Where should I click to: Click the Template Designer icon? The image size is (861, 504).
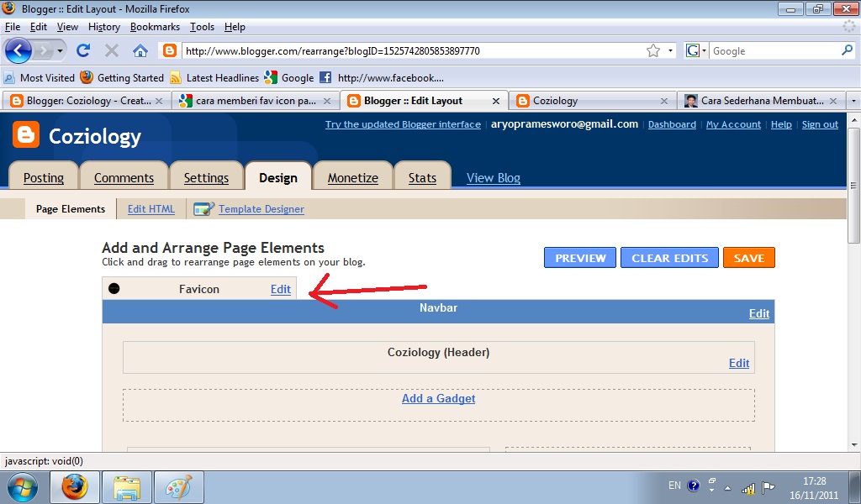203,209
